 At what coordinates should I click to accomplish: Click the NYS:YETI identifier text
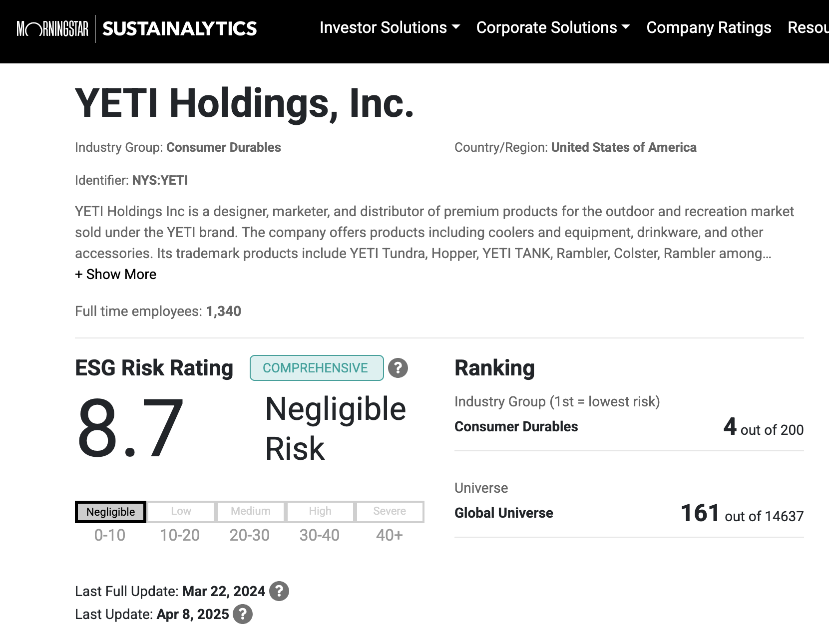160,180
